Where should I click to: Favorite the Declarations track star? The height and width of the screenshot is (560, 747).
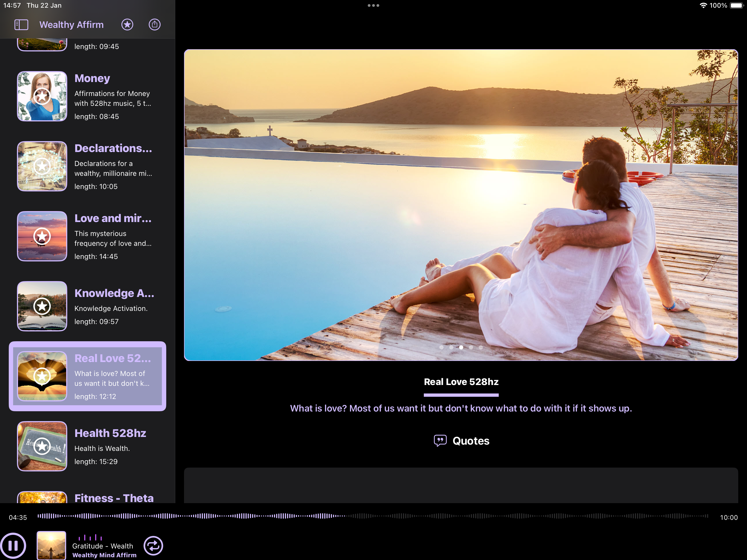(42, 166)
